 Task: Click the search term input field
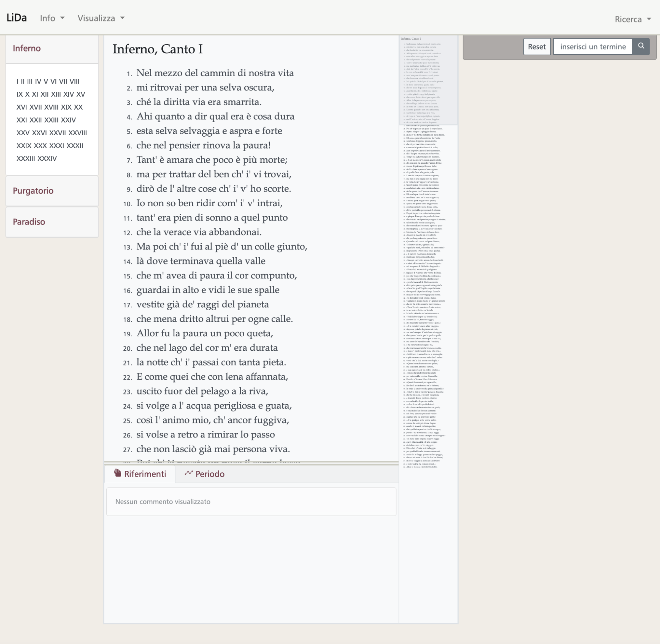point(593,46)
